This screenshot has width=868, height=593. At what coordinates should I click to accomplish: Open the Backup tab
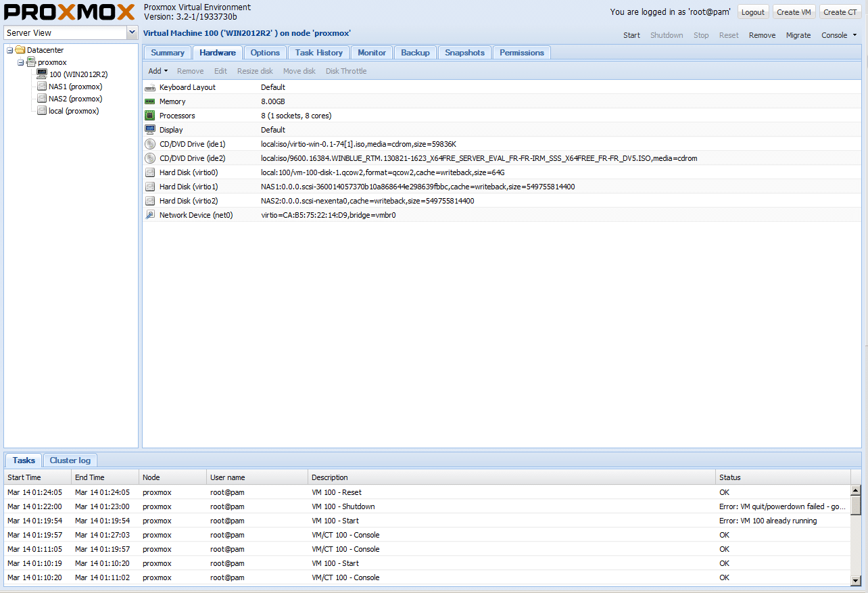tap(415, 53)
